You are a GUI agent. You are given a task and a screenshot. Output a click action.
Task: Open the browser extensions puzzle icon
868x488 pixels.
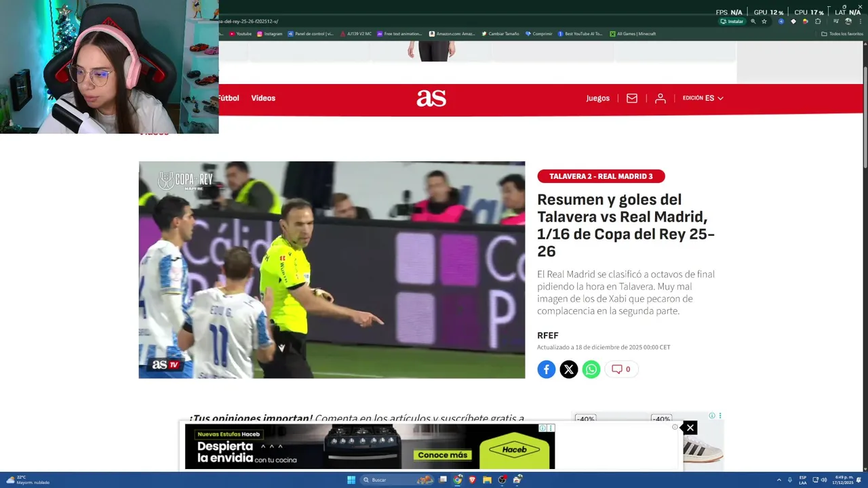[x=818, y=22]
